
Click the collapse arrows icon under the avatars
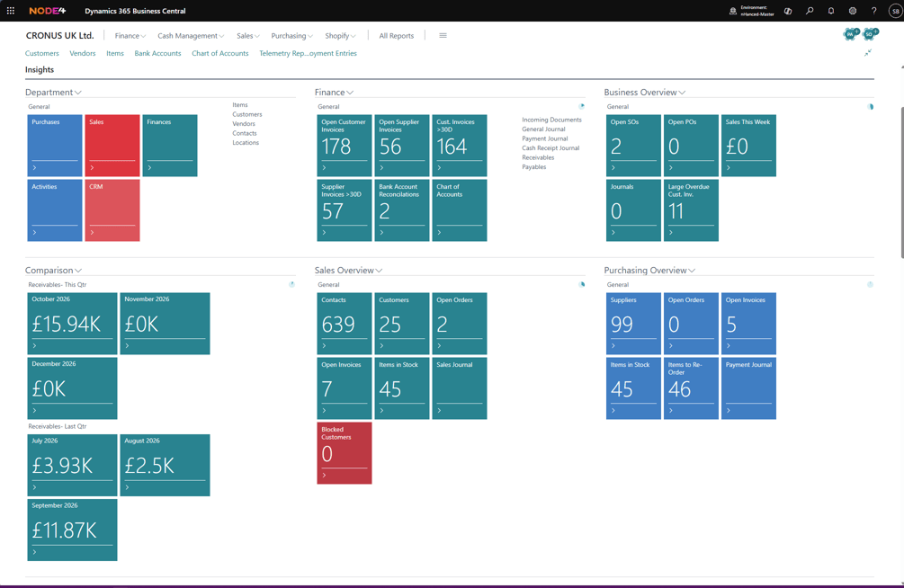(868, 53)
